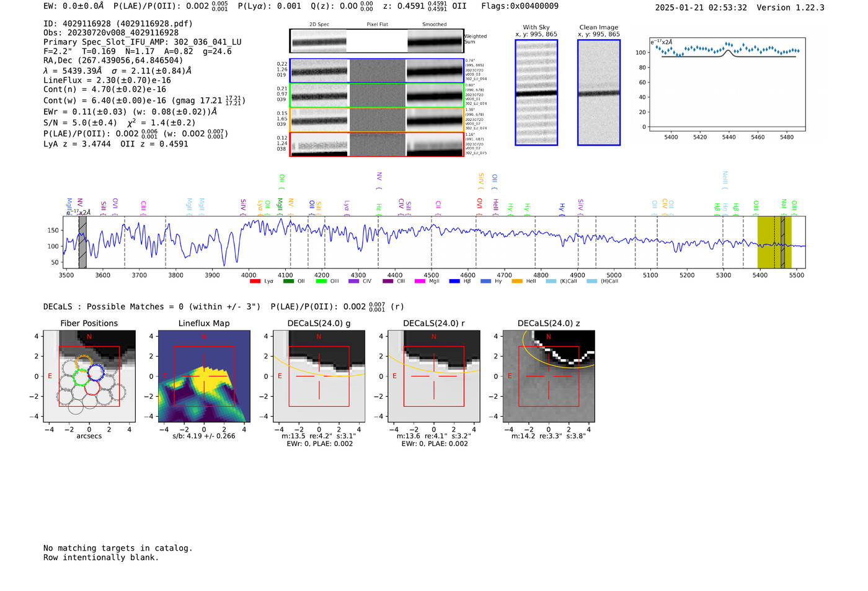Viewport: 868px width, 591px height.
Task: Click the S/N = 5.0(±0.4) line
Action: (x=120, y=123)
